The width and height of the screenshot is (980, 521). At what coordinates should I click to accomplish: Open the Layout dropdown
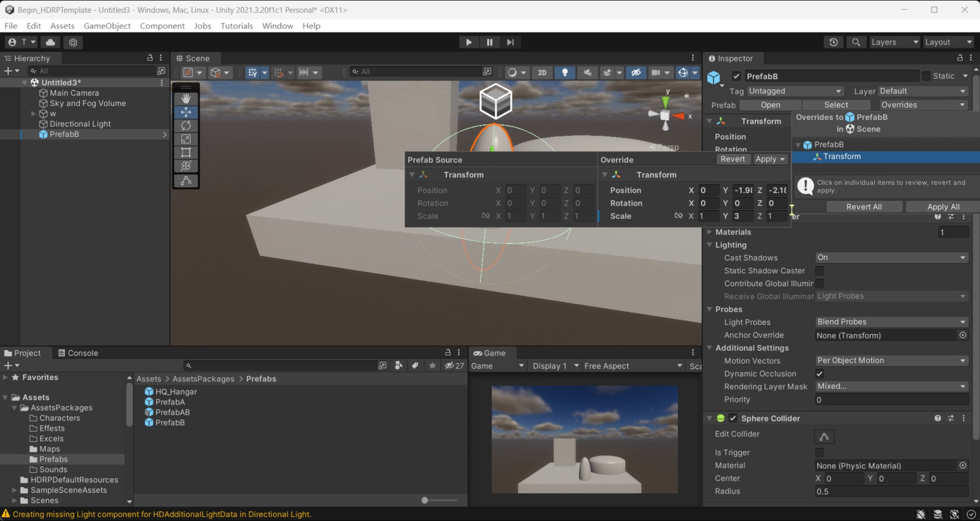click(x=948, y=42)
